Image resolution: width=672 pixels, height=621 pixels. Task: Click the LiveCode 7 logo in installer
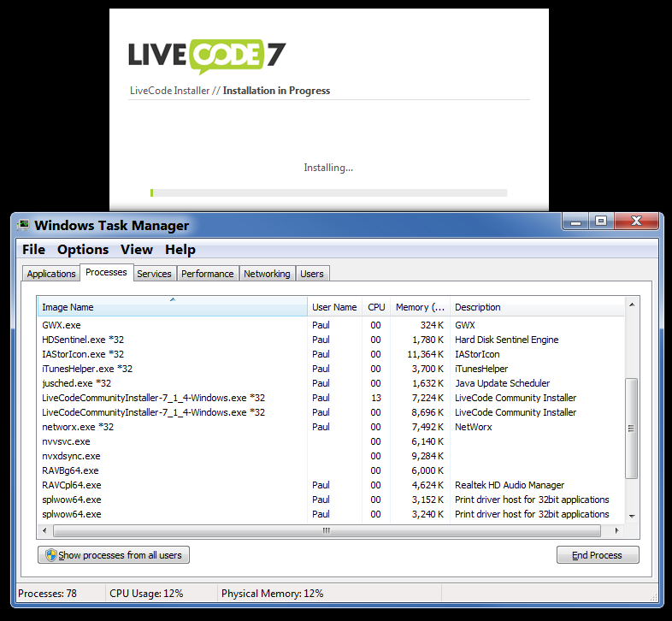207,56
